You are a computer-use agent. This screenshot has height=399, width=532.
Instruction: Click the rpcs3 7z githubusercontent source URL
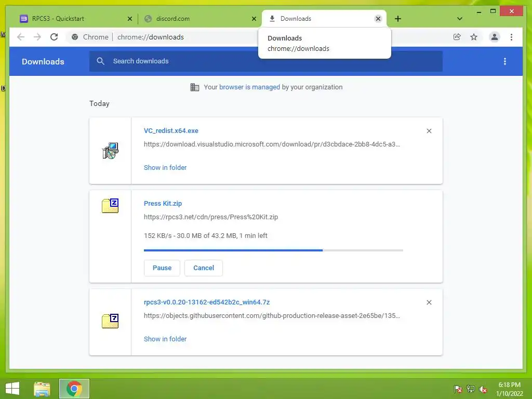click(x=272, y=316)
